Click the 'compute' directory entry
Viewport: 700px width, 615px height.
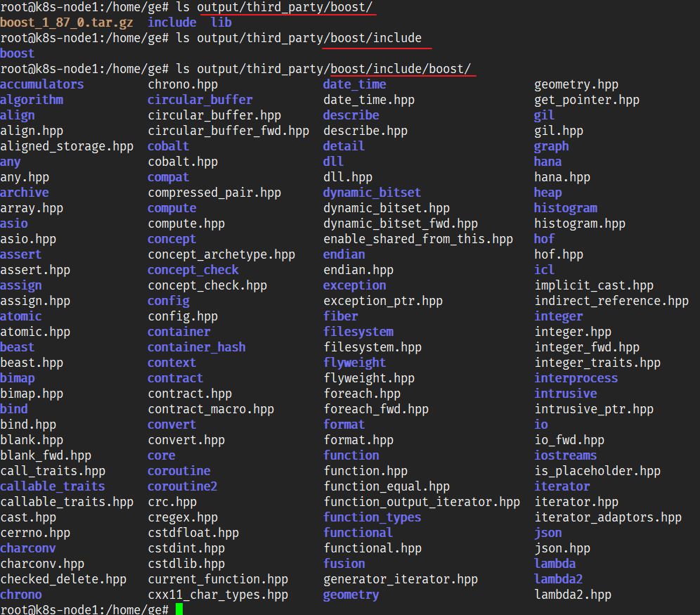pyautogui.click(x=172, y=209)
